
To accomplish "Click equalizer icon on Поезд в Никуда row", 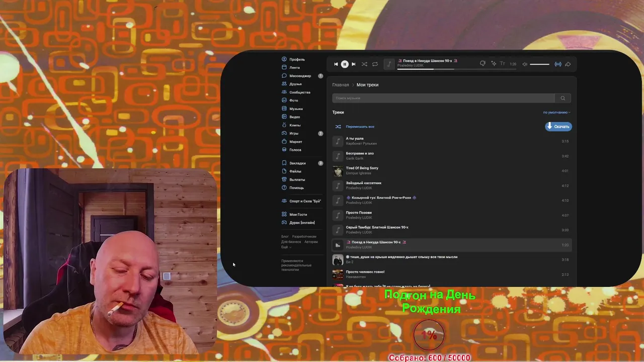I will click(338, 245).
